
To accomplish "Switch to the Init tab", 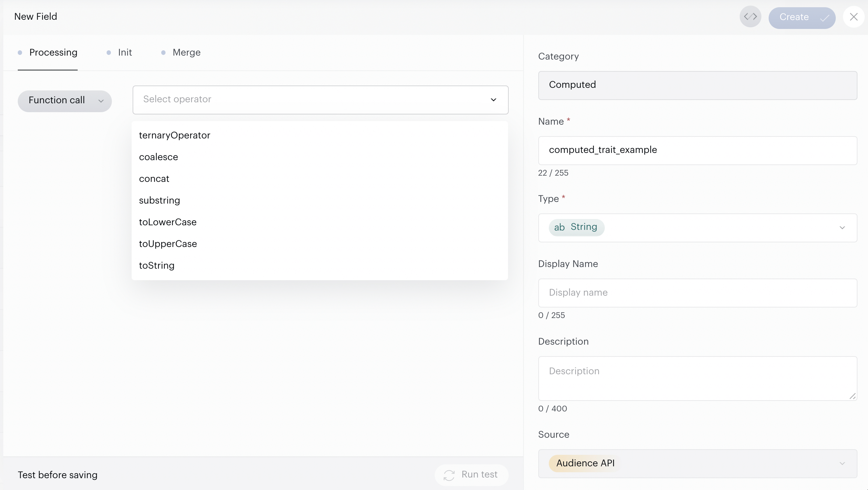I will [x=119, y=53].
